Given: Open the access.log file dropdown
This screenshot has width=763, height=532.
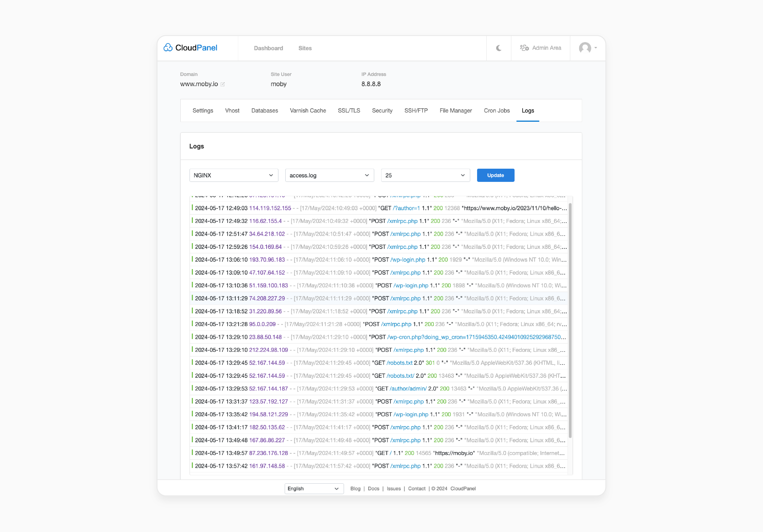Looking at the screenshot, I should (x=330, y=175).
